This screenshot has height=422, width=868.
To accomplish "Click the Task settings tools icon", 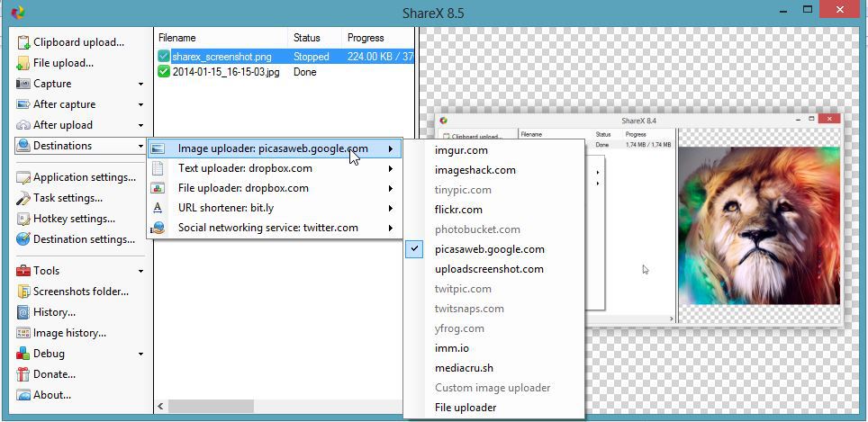I will (x=23, y=198).
